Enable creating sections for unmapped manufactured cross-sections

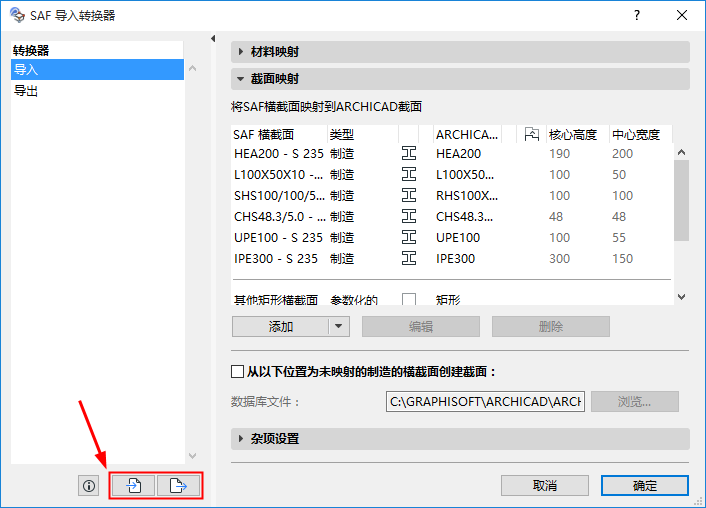pyautogui.click(x=237, y=372)
